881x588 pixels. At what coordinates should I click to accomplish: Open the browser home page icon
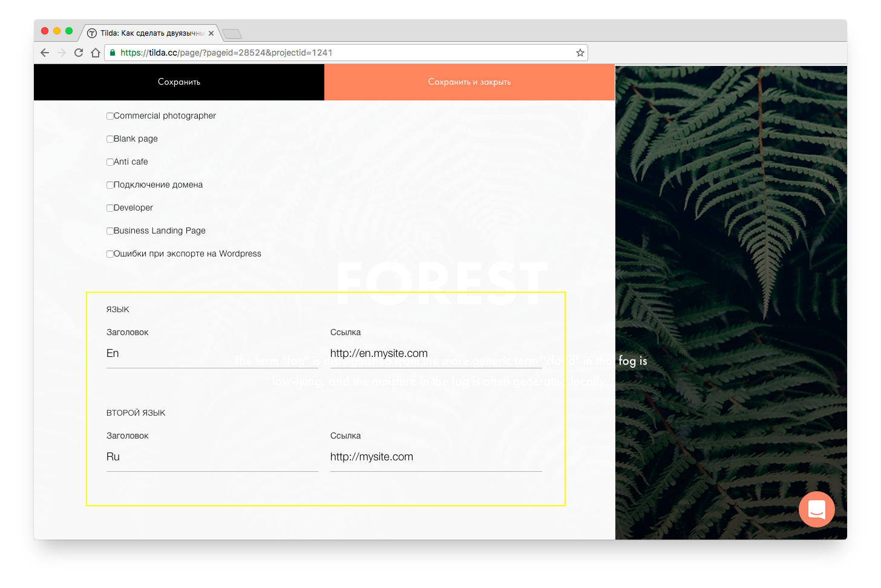[x=96, y=53]
